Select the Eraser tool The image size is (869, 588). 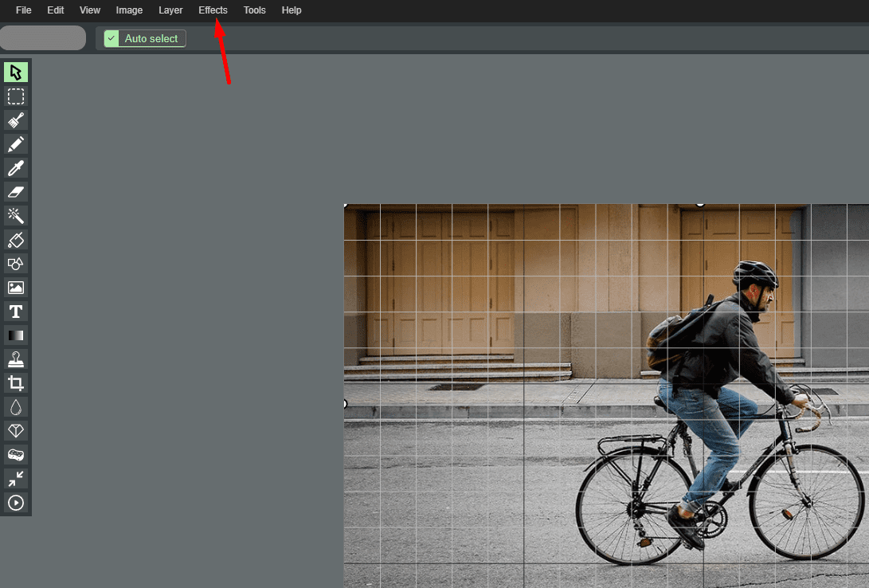click(x=16, y=192)
